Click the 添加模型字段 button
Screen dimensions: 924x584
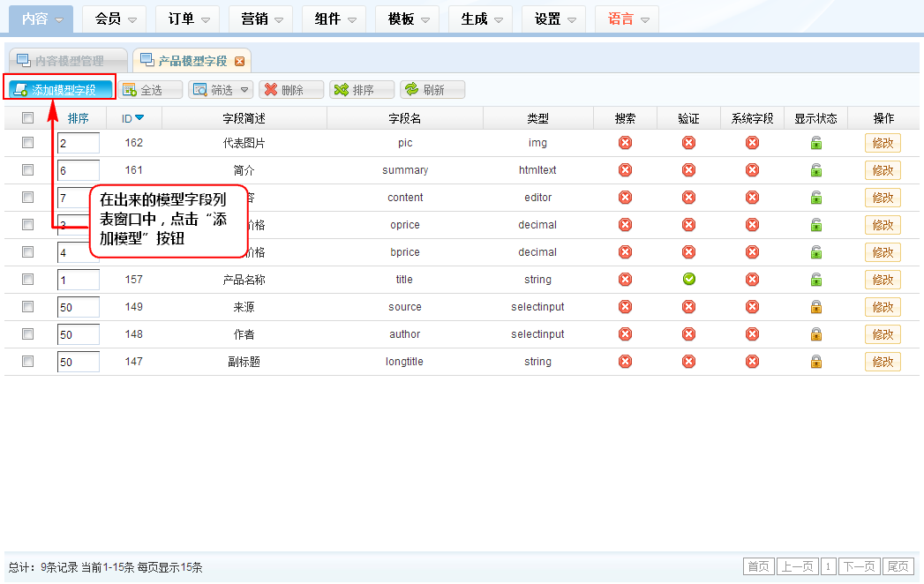[62, 90]
